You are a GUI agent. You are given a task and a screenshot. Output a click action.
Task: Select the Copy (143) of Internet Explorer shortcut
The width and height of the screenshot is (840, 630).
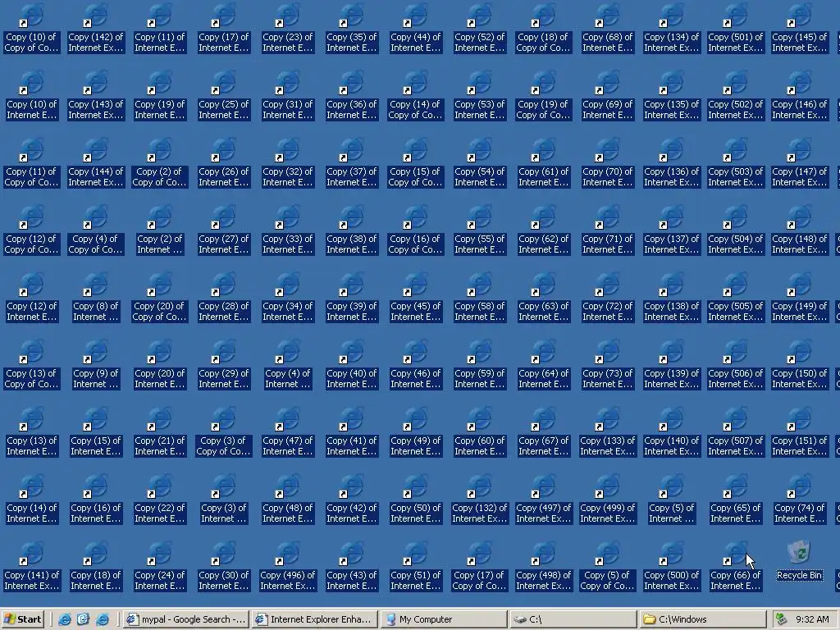point(96,95)
